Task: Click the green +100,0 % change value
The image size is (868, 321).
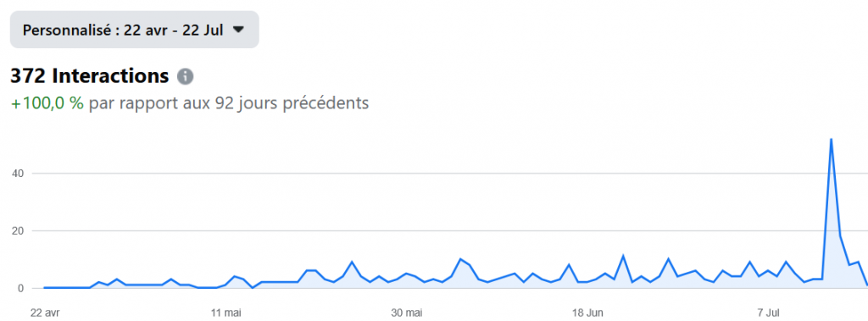Action: pyautogui.click(x=47, y=103)
